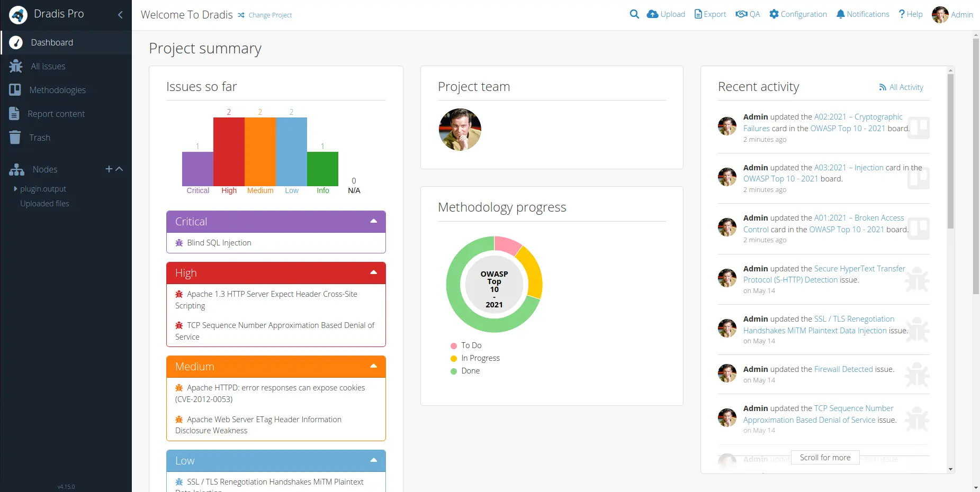Open Secure HyperText Transfer Protocol Detection link
The width and height of the screenshot is (980, 492).
click(x=824, y=274)
